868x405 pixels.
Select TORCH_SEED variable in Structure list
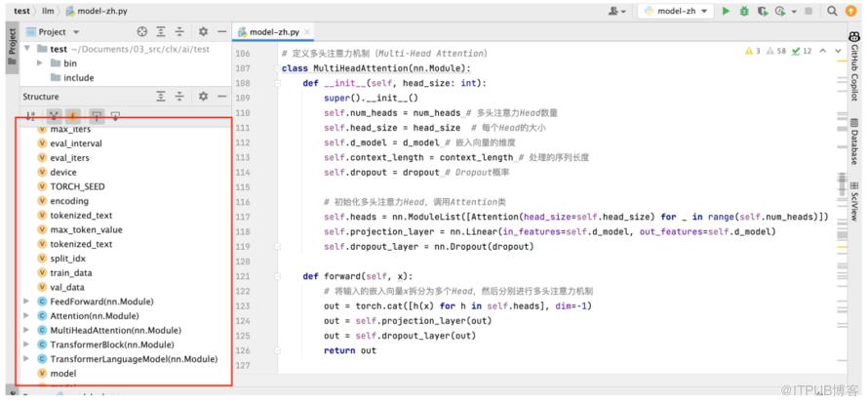tap(77, 185)
